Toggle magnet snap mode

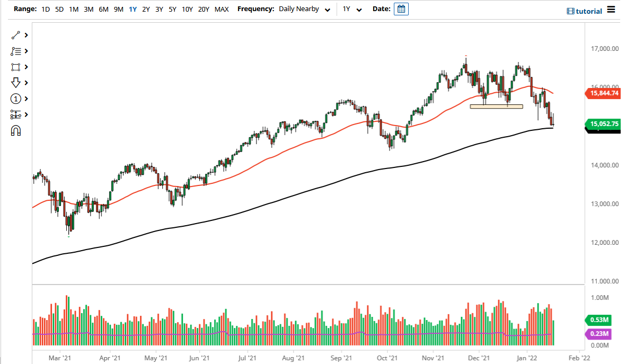(16, 130)
